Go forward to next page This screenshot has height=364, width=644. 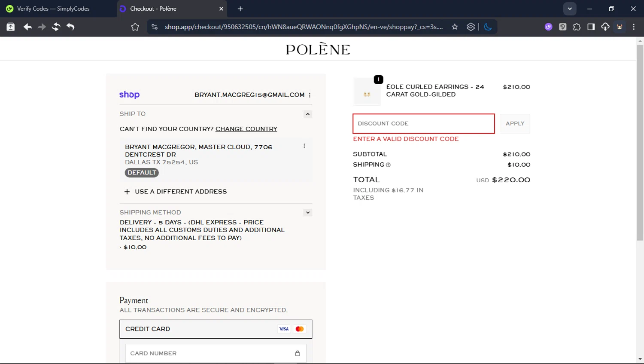pyautogui.click(x=42, y=27)
